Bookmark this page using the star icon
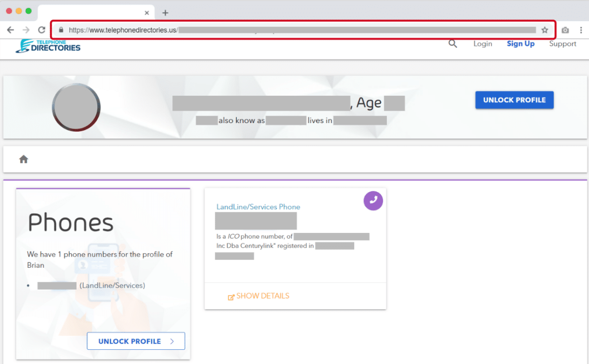The width and height of the screenshot is (589, 364). tap(545, 30)
